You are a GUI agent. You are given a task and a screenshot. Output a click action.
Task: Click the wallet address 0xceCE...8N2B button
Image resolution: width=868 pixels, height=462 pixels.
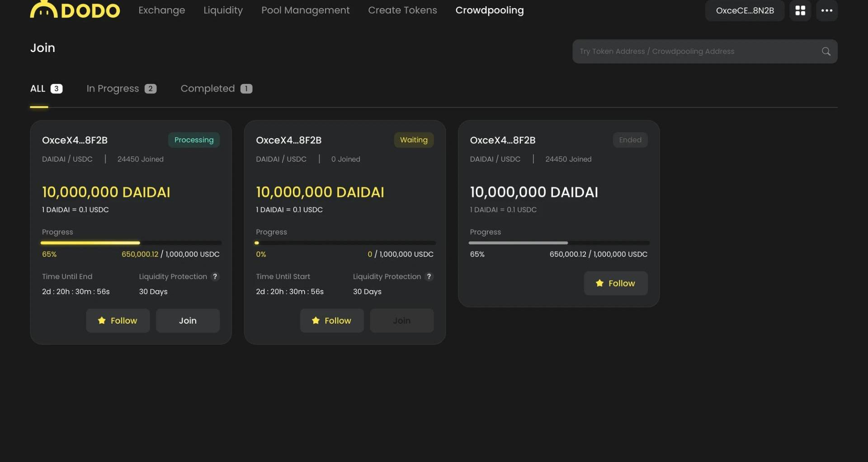pos(745,10)
